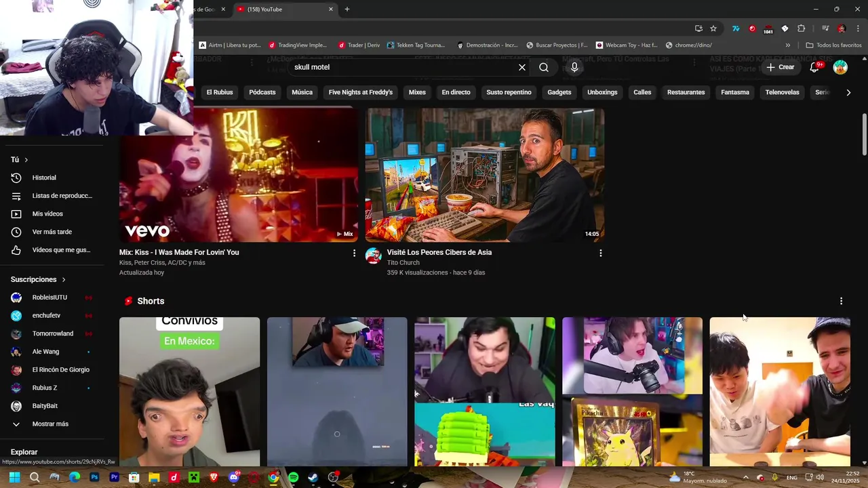Select the Gadgets chip
The width and height of the screenshot is (868, 488).
point(559,92)
